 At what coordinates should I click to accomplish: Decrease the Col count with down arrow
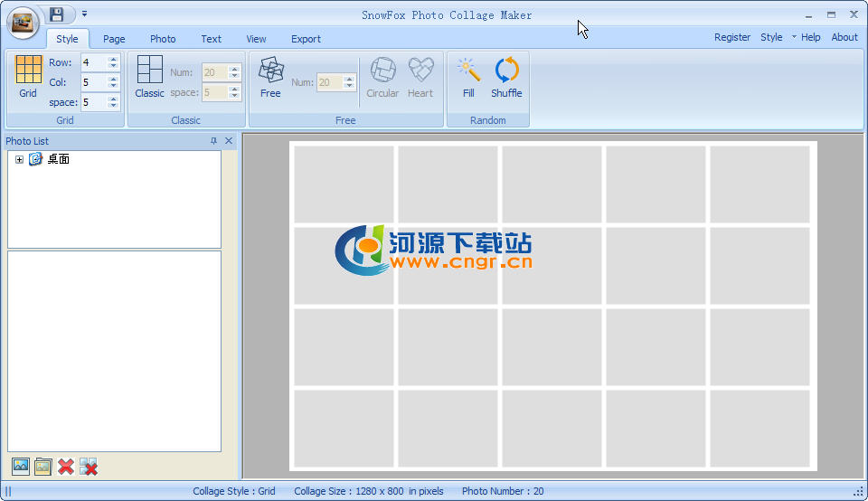pos(114,86)
